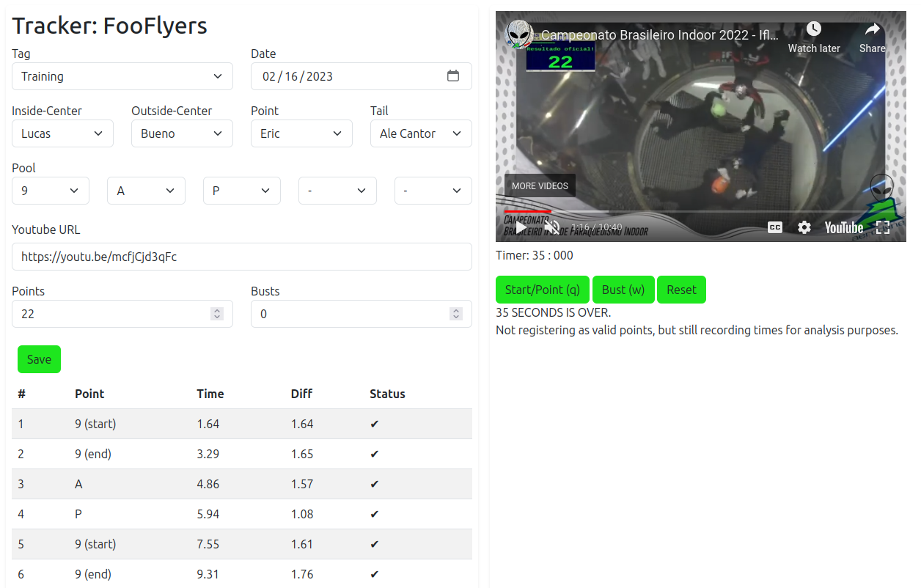This screenshot has width=921, height=588.
Task: Toggle closed captions on the video
Action: tap(775, 227)
